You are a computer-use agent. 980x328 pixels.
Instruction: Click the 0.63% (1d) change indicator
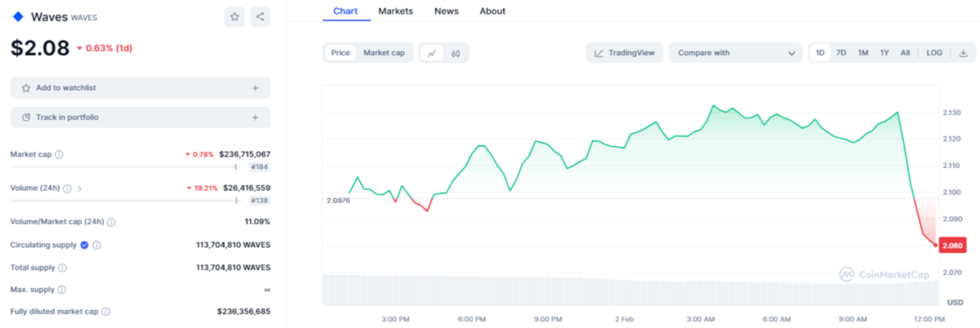point(105,48)
